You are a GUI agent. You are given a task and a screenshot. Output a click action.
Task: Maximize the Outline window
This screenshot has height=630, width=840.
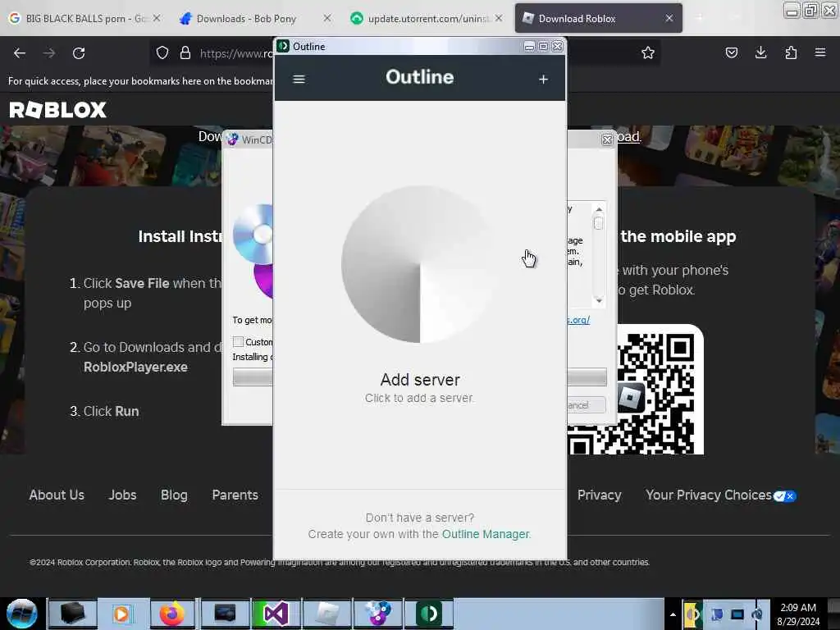(x=543, y=47)
